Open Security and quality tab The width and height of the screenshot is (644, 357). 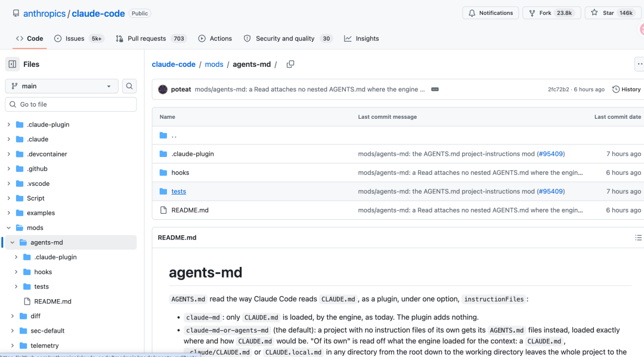pyautogui.click(x=287, y=38)
